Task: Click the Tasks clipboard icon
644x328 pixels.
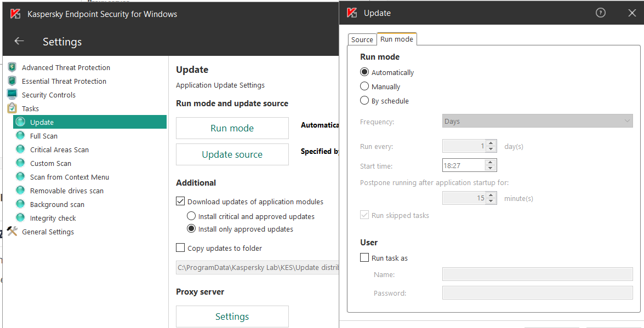Action: click(12, 108)
